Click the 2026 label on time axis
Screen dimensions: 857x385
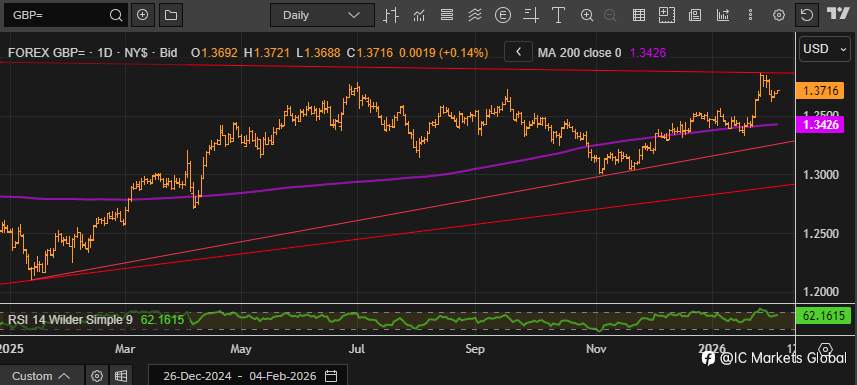coord(711,349)
